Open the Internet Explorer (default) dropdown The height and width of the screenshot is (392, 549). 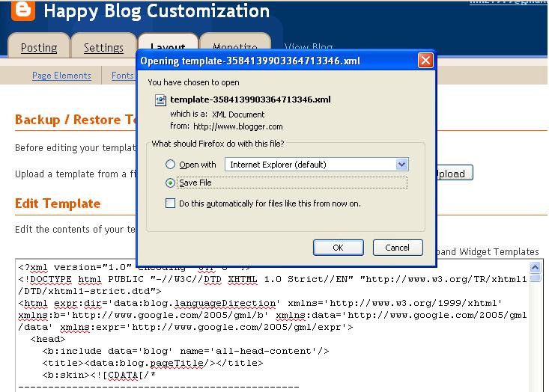(x=317, y=165)
